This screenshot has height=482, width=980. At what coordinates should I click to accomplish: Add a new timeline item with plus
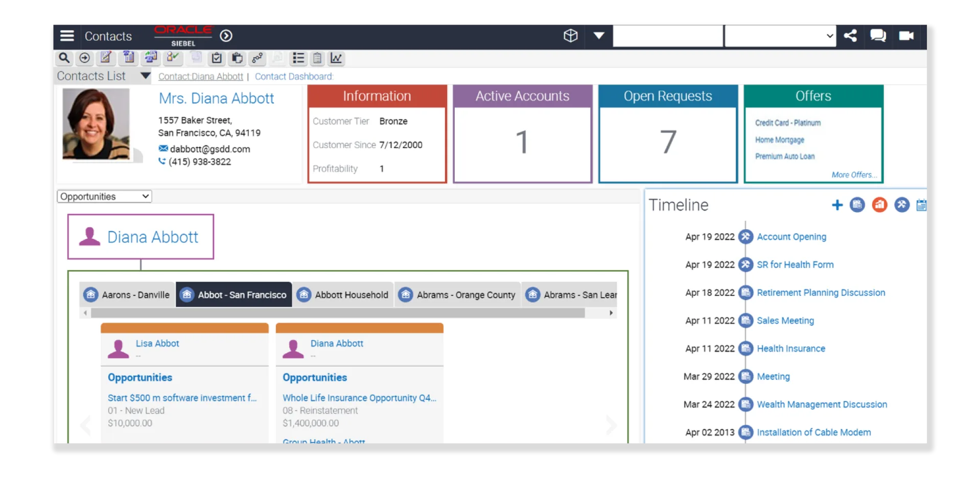pyautogui.click(x=837, y=205)
